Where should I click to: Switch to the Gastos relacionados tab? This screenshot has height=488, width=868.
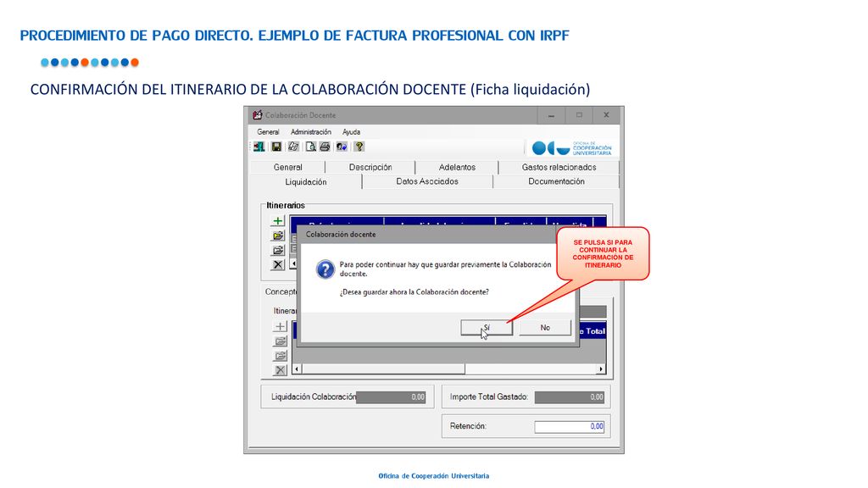click(x=559, y=167)
